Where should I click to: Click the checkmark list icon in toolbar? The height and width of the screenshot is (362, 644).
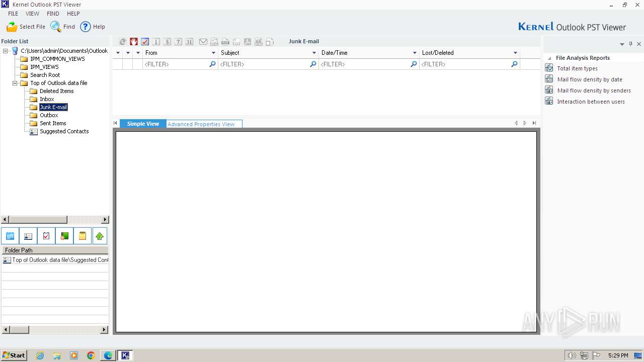click(x=145, y=42)
